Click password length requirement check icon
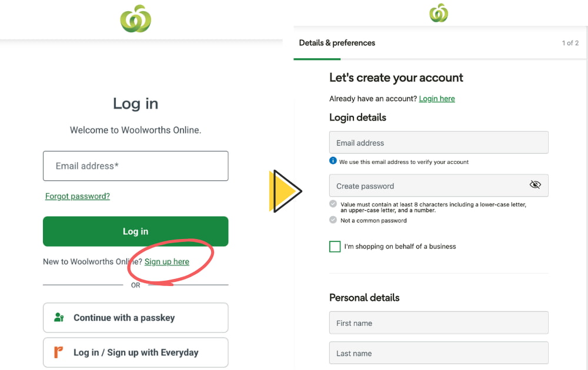 (333, 204)
